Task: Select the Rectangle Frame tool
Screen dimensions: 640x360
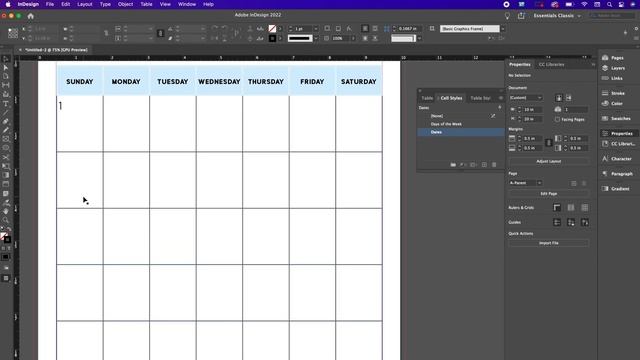Action: pos(6,139)
